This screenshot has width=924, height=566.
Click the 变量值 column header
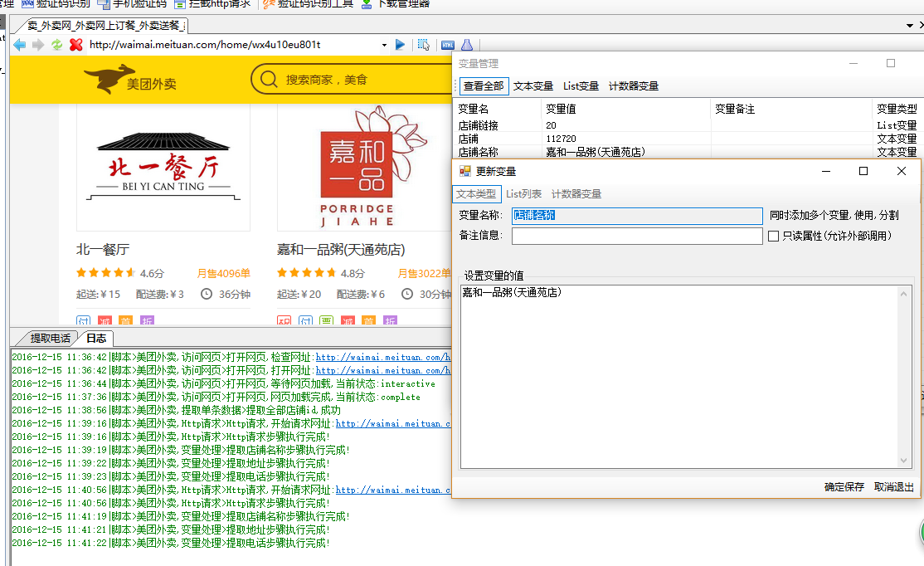[x=626, y=109]
